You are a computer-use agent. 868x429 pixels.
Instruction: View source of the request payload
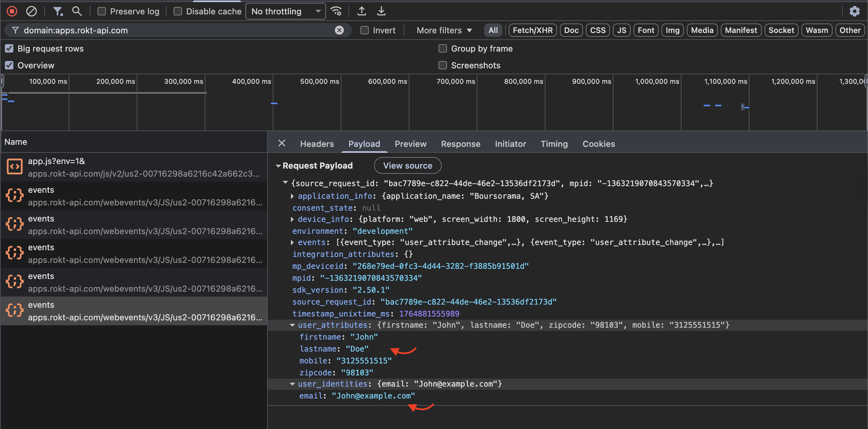(408, 165)
